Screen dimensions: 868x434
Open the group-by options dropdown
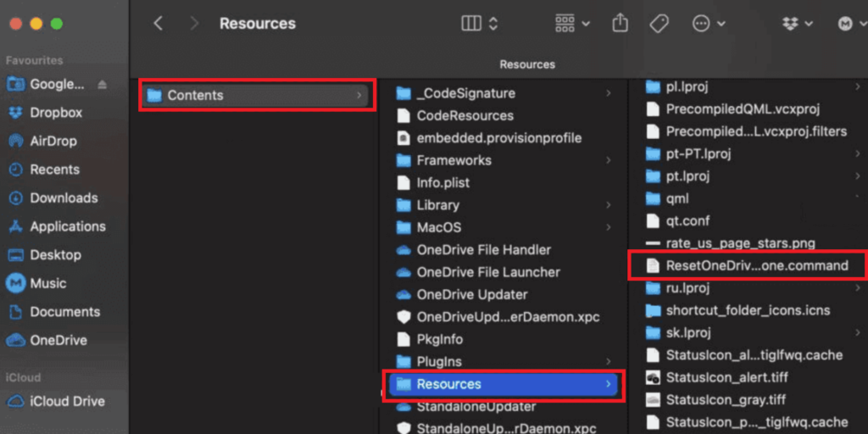tap(572, 24)
